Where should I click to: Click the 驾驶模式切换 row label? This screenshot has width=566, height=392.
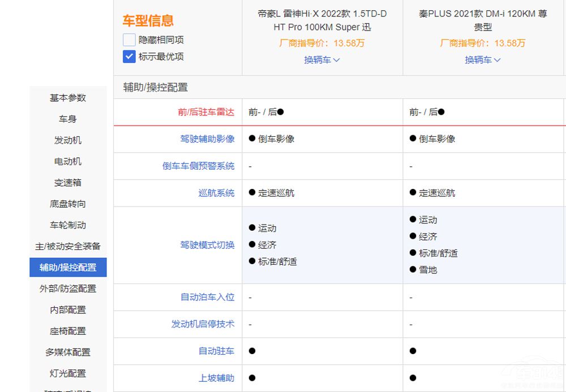pyautogui.click(x=207, y=245)
